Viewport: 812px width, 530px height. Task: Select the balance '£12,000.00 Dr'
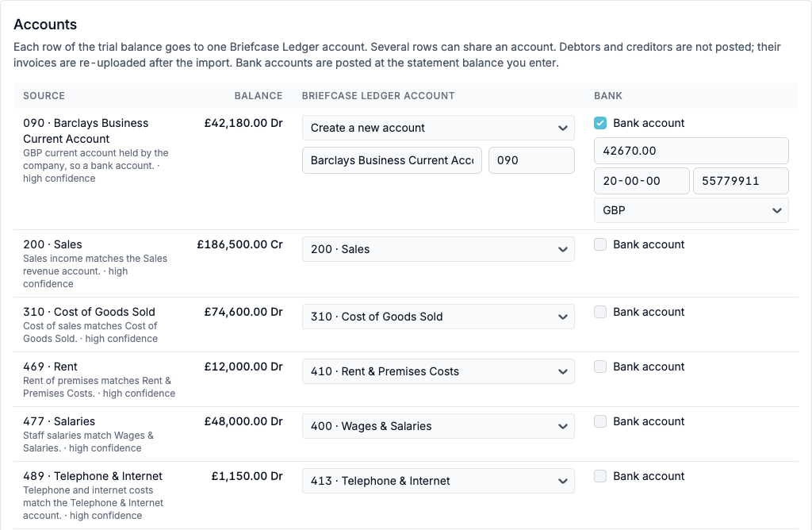tap(243, 367)
